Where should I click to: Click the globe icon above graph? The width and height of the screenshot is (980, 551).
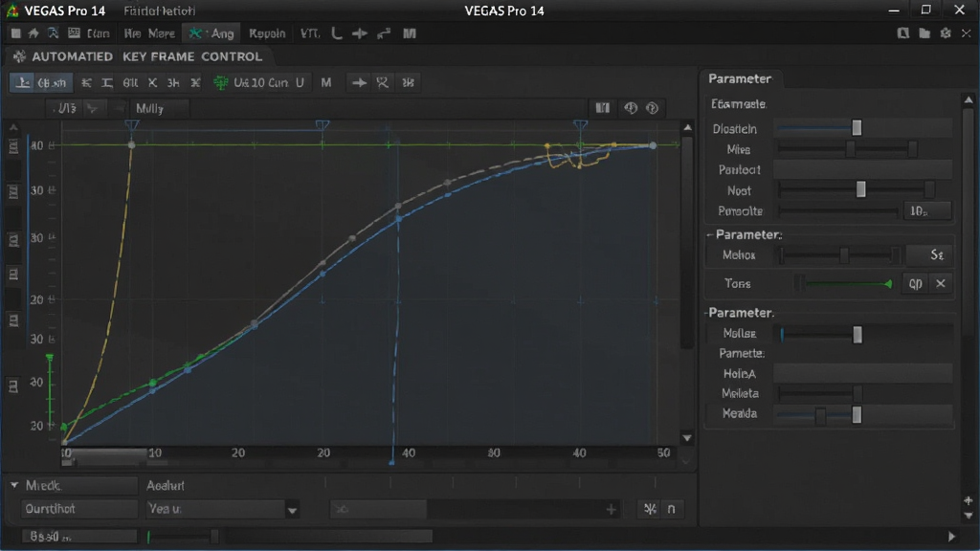(x=631, y=108)
